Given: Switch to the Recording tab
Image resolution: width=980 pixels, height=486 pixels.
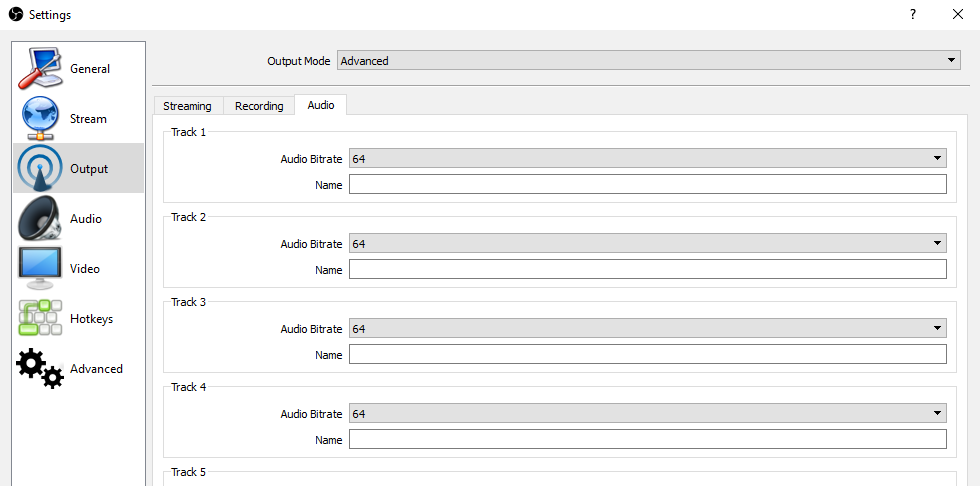Looking at the screenshot, I should pos(259,106).
